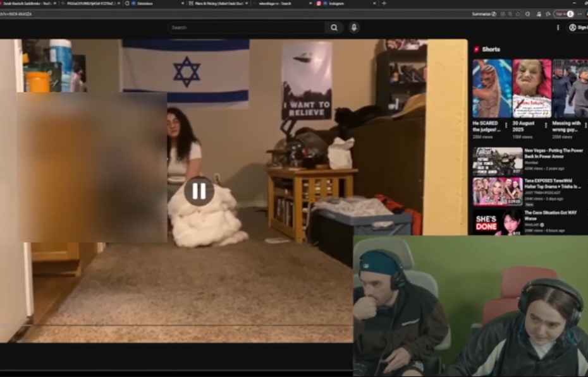Open the reader view icon in address bar

coord(503,14)
